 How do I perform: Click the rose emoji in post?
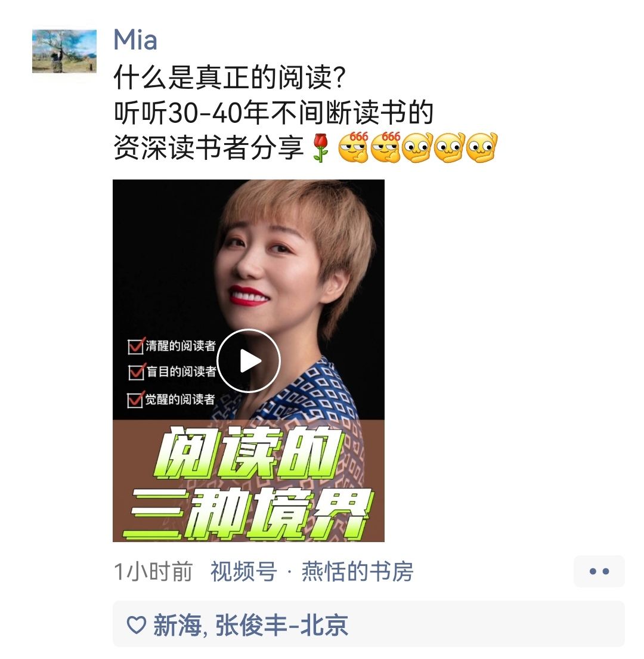321,147
